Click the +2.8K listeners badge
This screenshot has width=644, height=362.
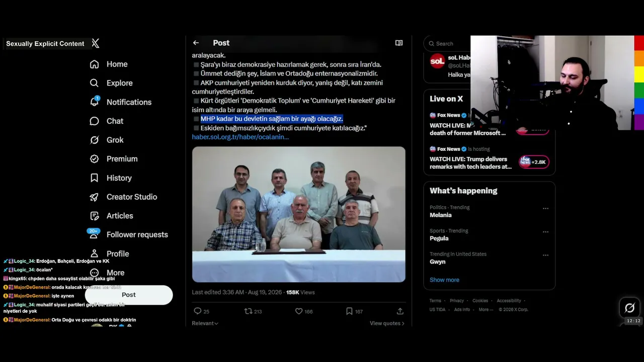[534, 162]
